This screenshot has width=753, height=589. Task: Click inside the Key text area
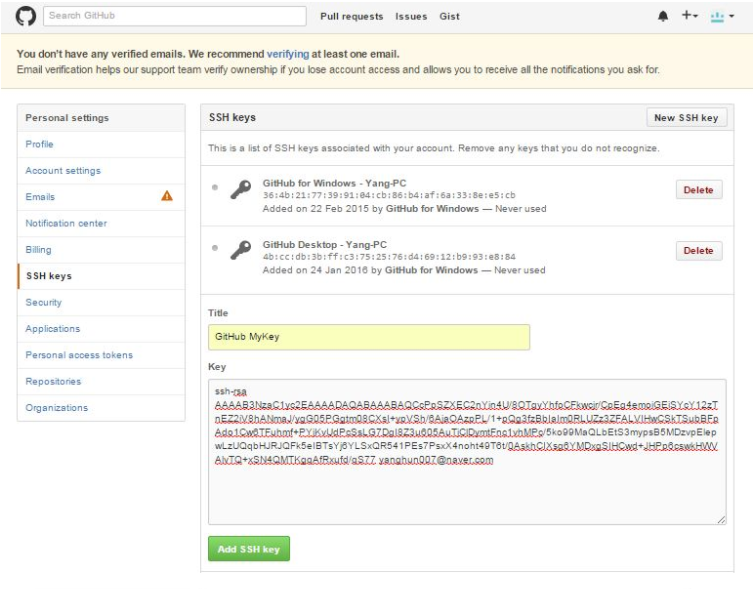[x=467, y=452]
